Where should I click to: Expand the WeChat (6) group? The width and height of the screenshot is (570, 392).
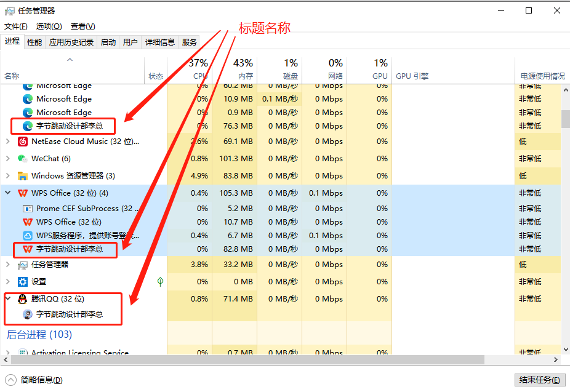(7, 158)
